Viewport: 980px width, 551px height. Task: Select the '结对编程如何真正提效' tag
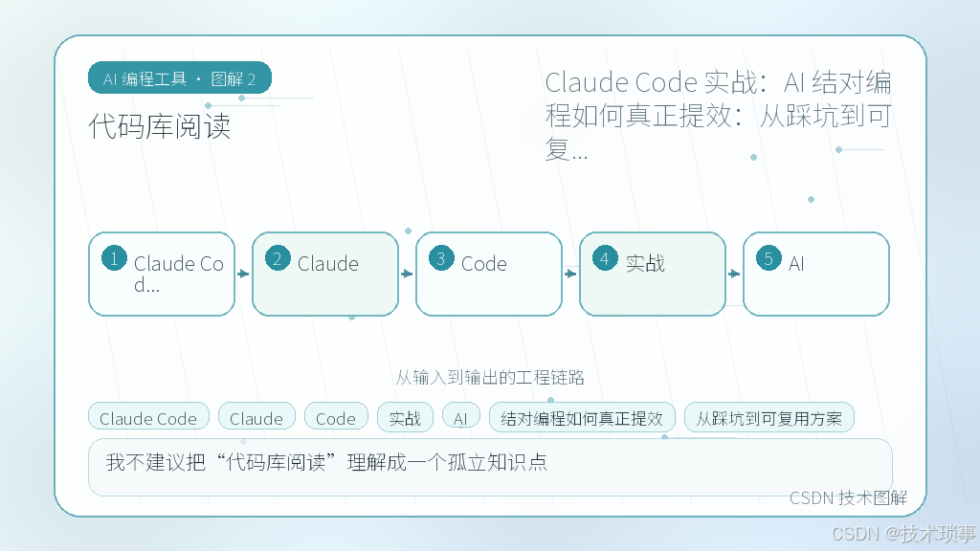(582, 417)
